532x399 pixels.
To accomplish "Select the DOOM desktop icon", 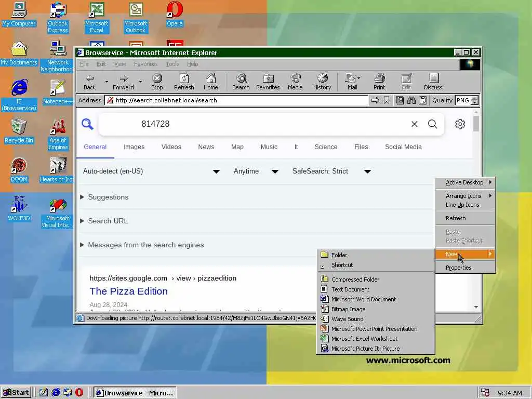I will click(x=19, y=170).
